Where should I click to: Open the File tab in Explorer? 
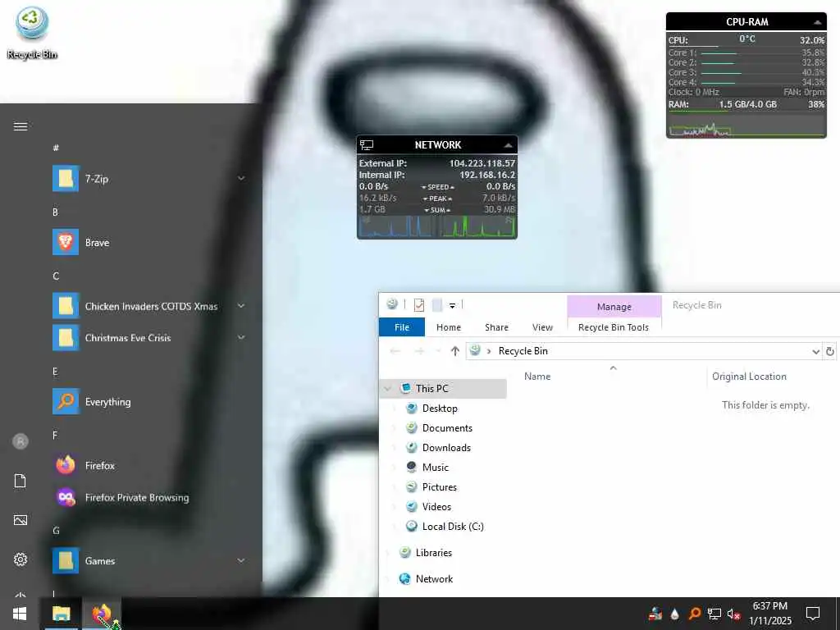(x=402, y=327)
